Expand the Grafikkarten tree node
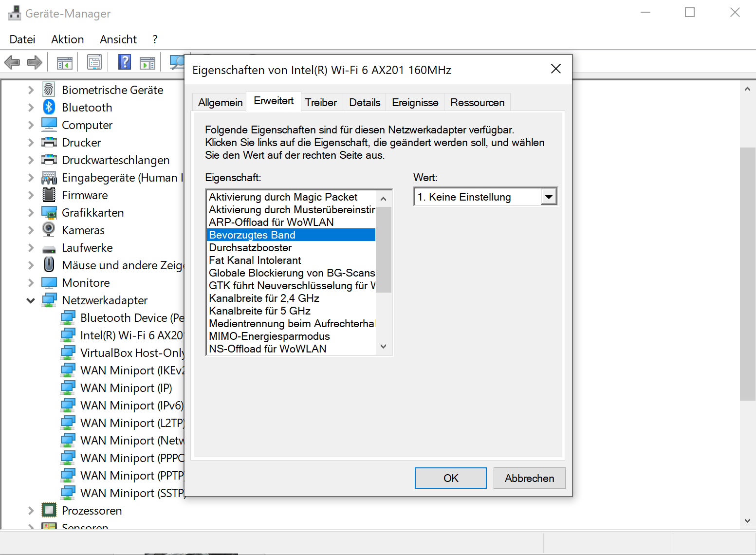Screen dimensions: 756x555 [31, 213]
